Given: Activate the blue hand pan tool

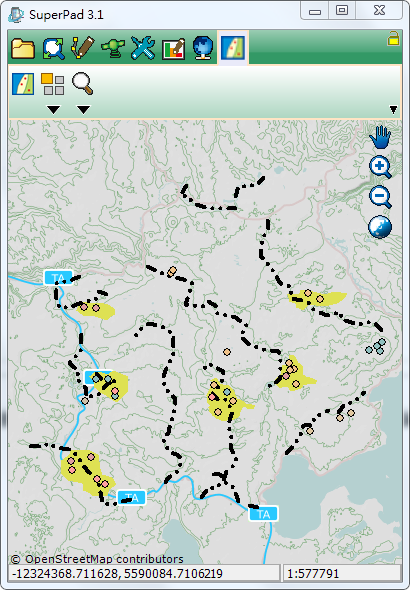Looking at the screenshot, I should [x=380, y=137].
